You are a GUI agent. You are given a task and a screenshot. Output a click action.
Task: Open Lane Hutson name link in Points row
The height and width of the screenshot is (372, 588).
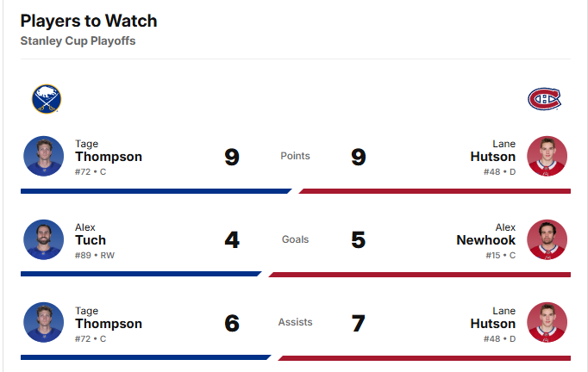493,152
